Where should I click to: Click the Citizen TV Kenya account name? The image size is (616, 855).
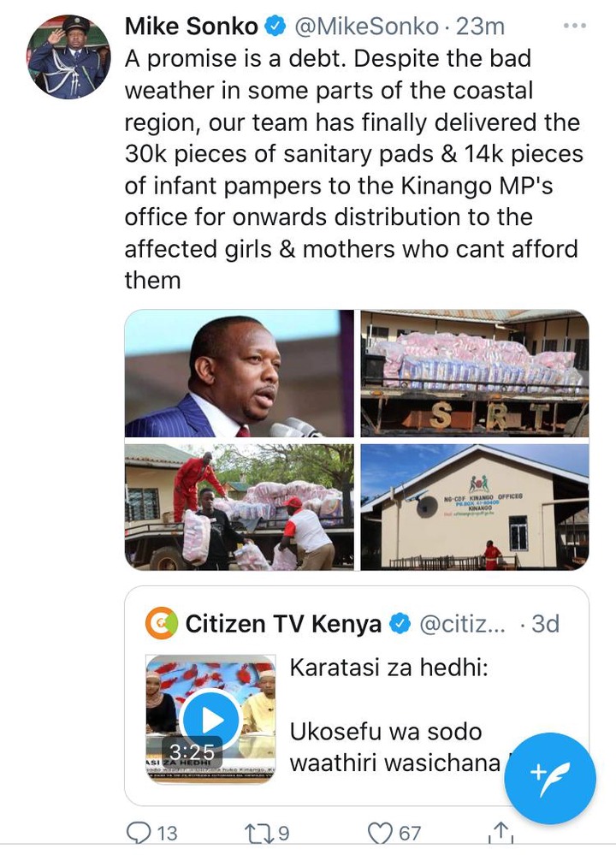[283, 623]
